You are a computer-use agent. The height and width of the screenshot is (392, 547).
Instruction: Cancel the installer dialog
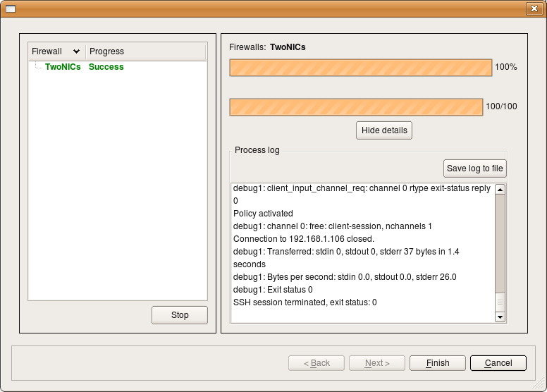(498, 363)
